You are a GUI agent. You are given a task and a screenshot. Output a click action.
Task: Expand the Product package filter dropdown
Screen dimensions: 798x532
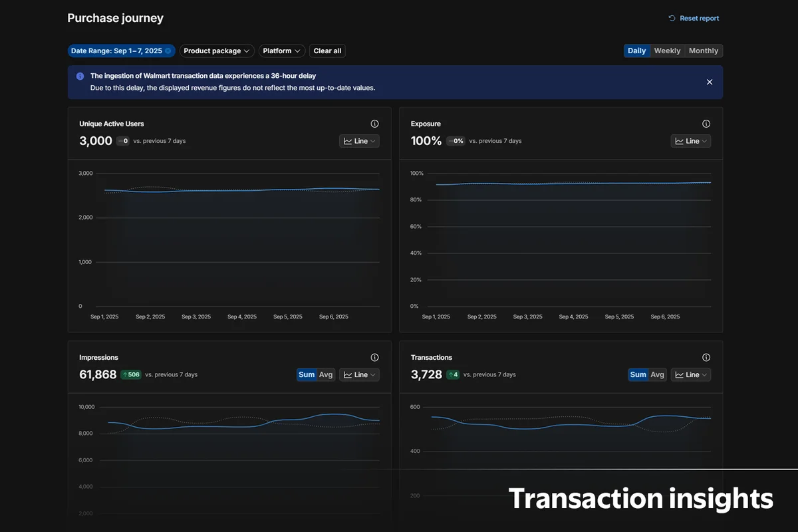point(217,51)
